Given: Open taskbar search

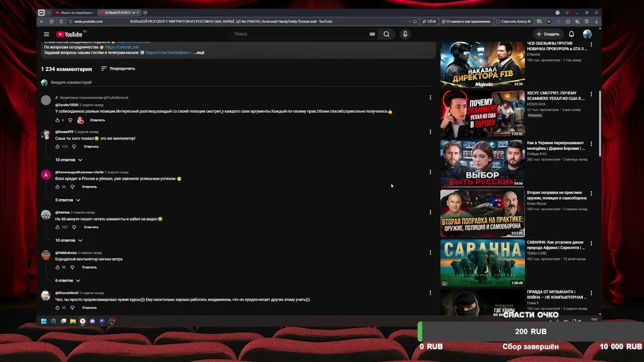Looking at the screenshot, I should 53,321.
